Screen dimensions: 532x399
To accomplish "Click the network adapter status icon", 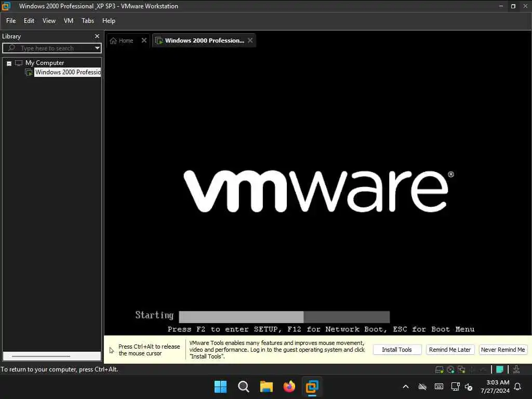I will [461, 369].
